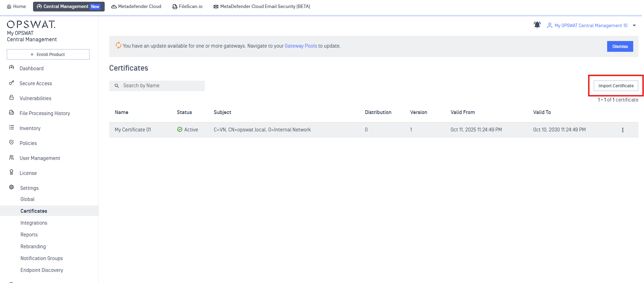Open the FileScan.io tab
Image resolution: width=644 pixels, height=283 pixels.
pos(187,7)
